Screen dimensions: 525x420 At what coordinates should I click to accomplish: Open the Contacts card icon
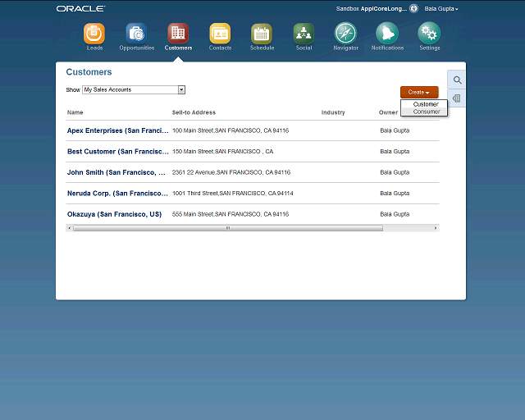pos(220,34)
